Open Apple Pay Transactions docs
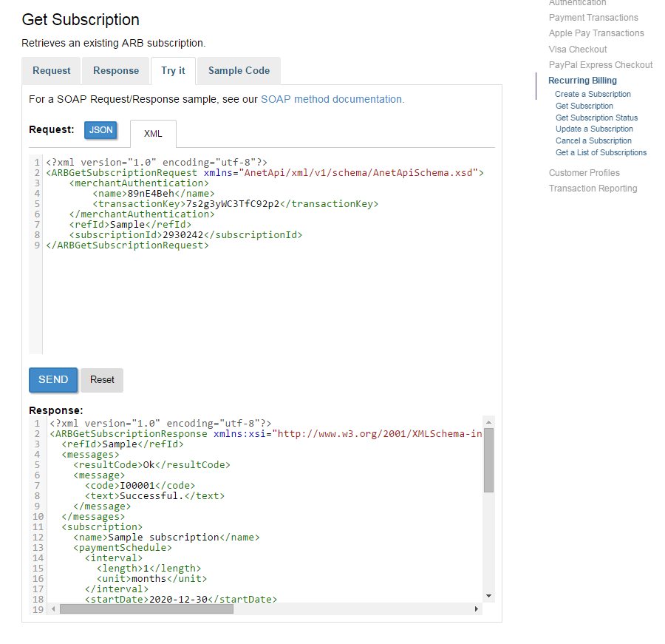This screenshot has width=665, height=644. coord(596,33)
